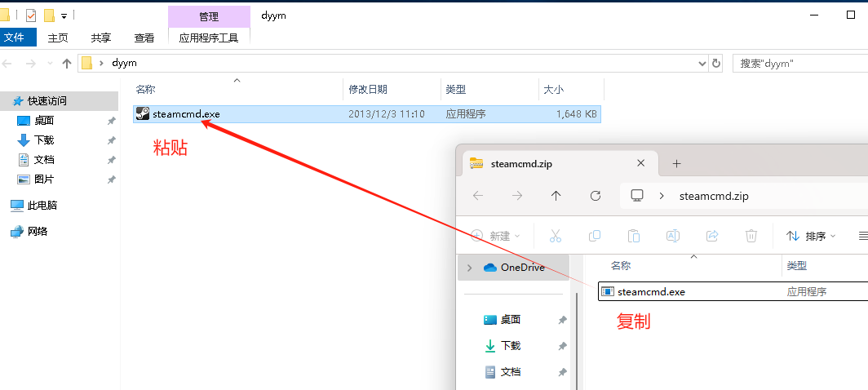Go back using the dyym window back arrow

(7, 63)
